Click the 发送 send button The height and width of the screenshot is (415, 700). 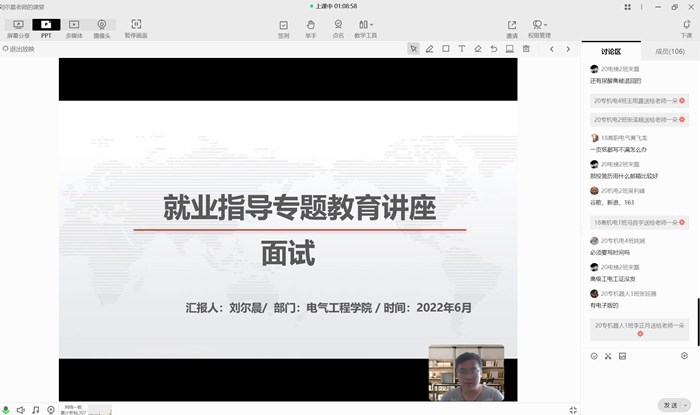pos(668,404)
